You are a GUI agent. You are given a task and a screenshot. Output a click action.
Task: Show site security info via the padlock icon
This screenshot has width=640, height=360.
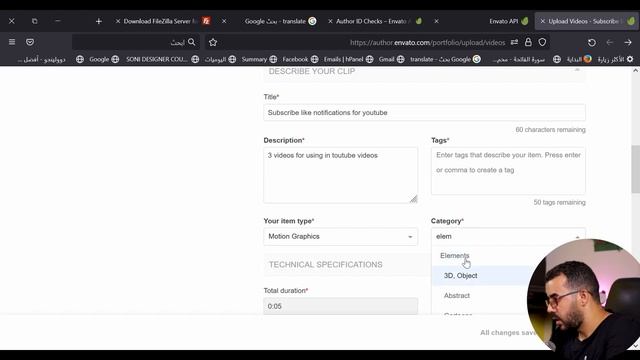tap(528, 42)
